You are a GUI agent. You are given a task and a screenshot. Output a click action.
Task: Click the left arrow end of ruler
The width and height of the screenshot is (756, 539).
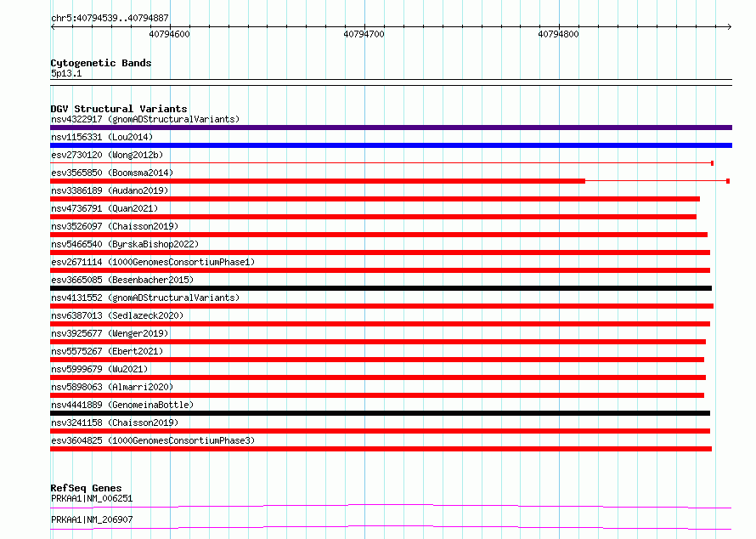[53, 26]
